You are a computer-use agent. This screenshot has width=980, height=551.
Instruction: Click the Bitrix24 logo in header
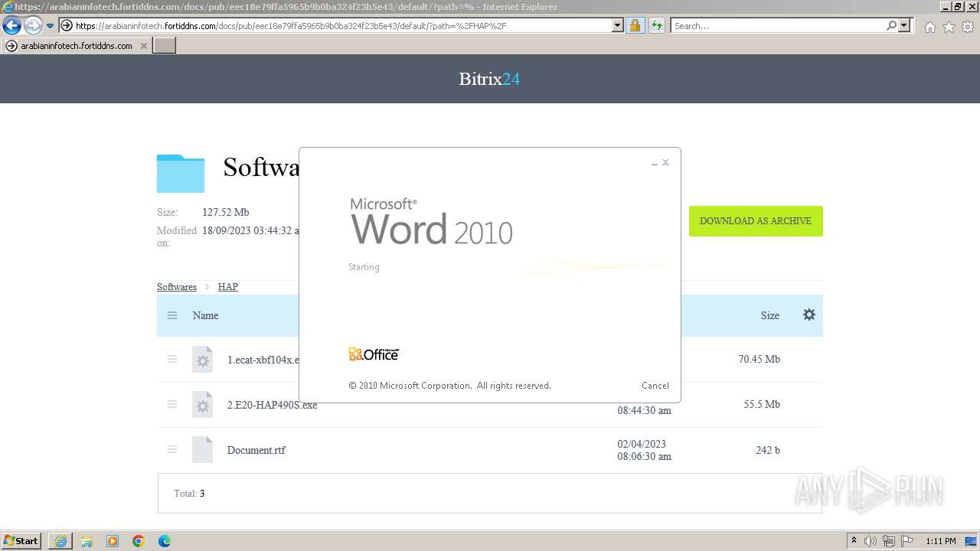(x=489, y=79)
